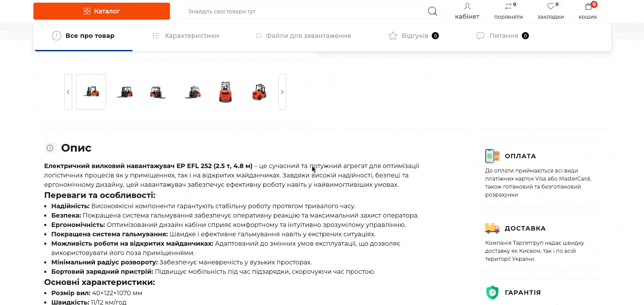This screenshot has width=644, height=305.
Task: Select the sixth forklift thumbnail
Action: pyautogui.click(x=259, y=92)
